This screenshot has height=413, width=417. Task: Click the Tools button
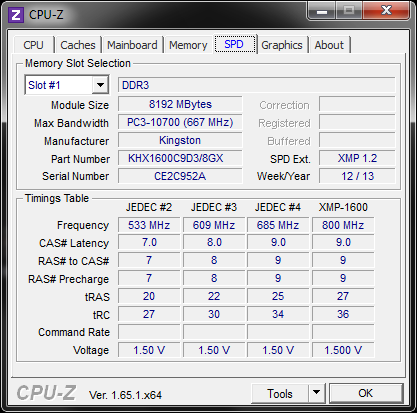[x=280, y=394]
